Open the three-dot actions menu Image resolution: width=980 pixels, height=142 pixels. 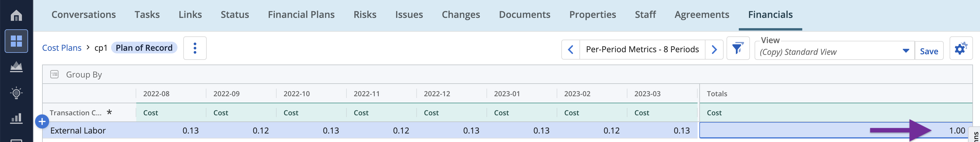click(195, 48)
